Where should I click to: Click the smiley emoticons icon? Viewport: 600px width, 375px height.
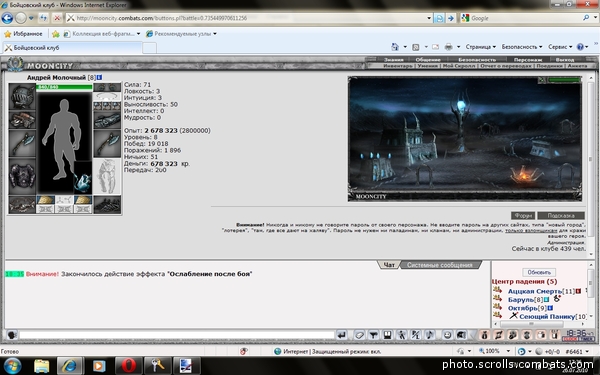pos(447,335)
